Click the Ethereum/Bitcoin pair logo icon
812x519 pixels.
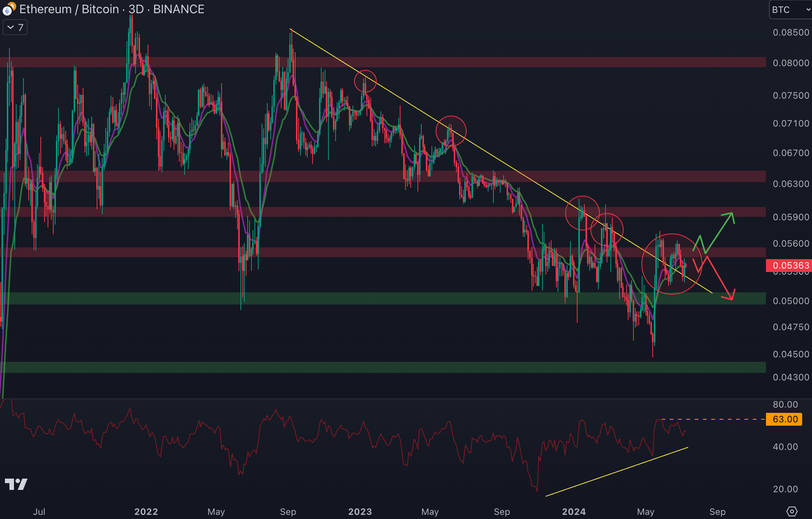(8, 9)
